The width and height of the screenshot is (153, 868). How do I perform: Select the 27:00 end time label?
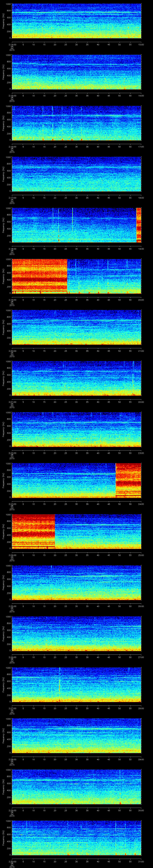(x=141, y=657)
